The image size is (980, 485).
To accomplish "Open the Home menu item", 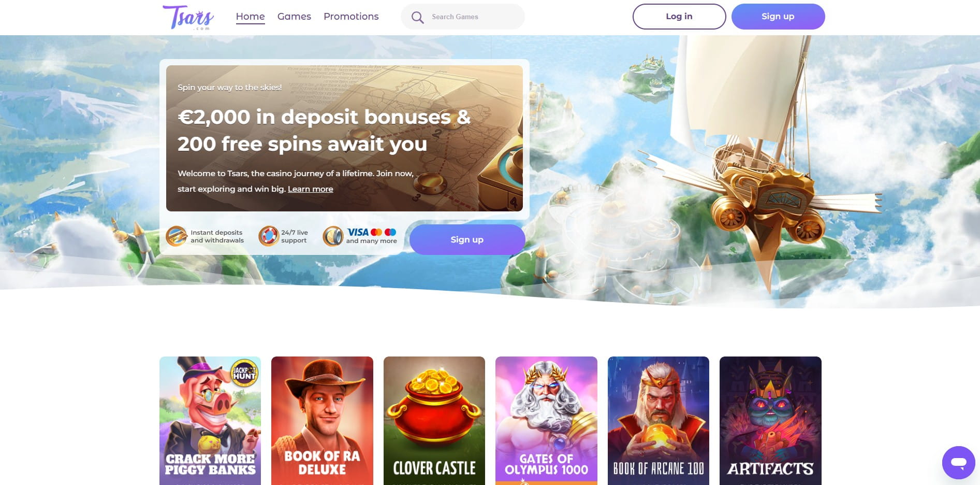I will coord(250,17).
